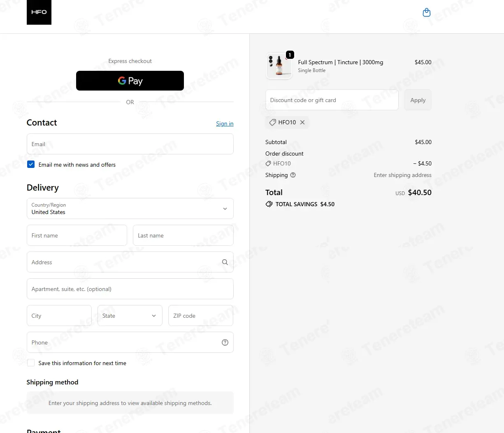Image resolution: width=504 pixels, height=433 pixels.
Task: Click the Total Savings tag icon
Action: 269,204
